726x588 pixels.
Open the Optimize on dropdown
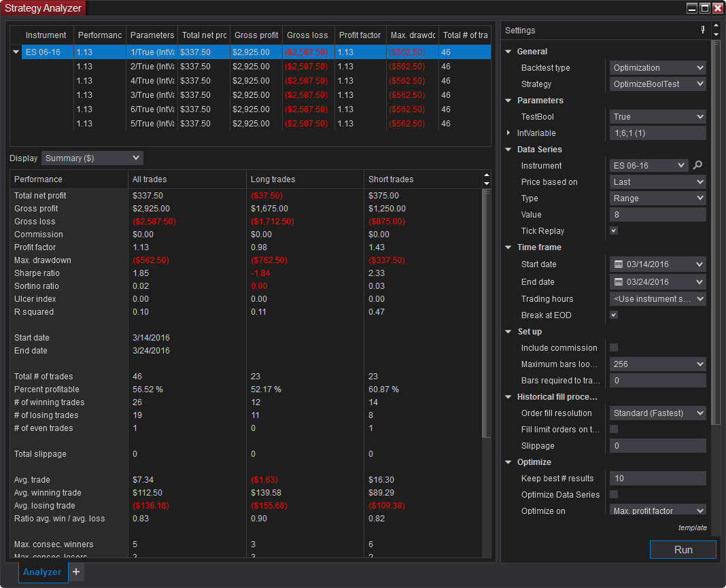click(657, 510)
